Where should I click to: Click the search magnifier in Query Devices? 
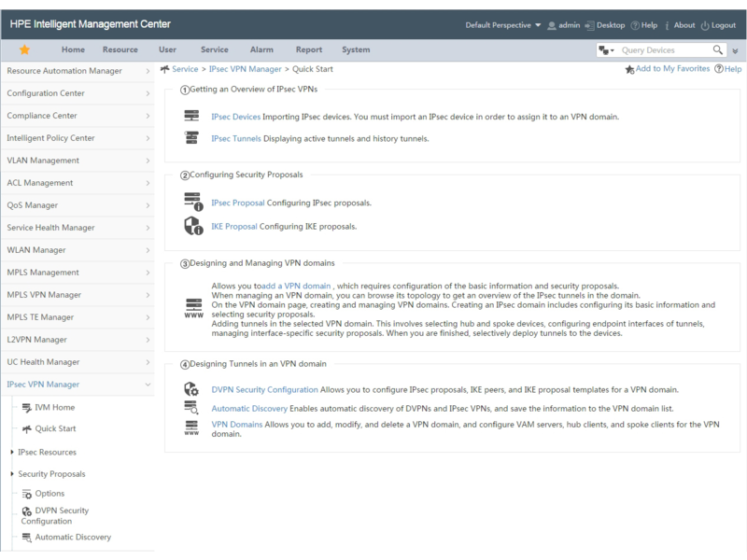[717, 49]
